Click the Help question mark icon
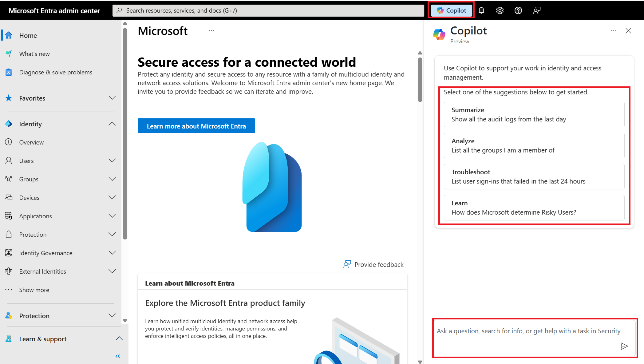 518,10
